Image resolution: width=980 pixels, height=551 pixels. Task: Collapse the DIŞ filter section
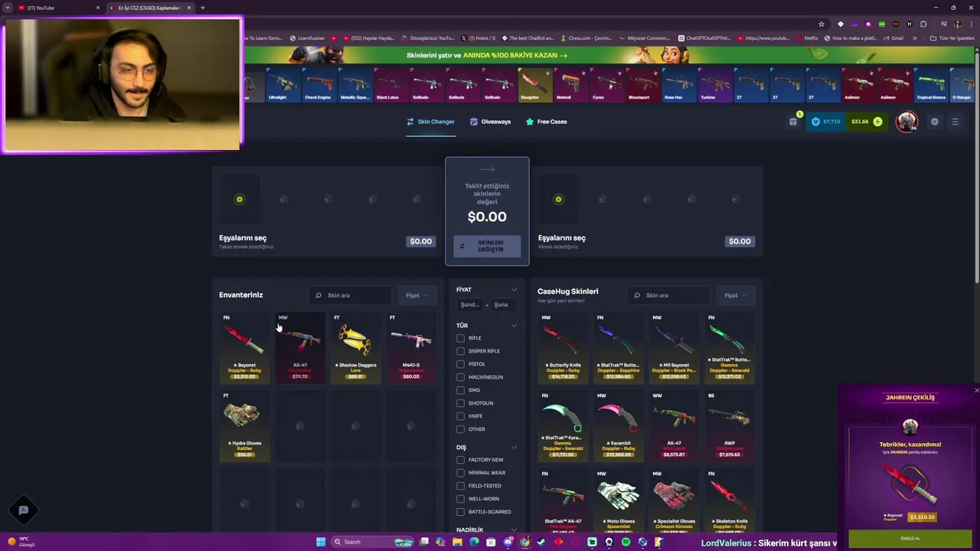pyautogui.click(x=514, y=447)
